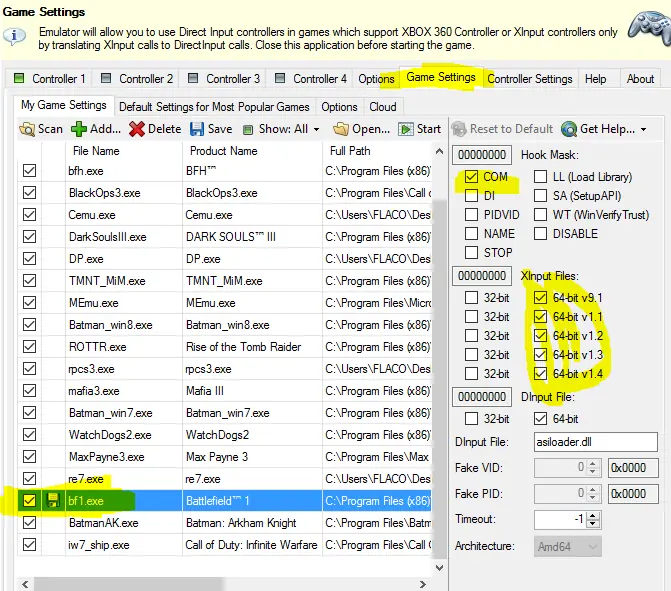Tick the DISABLE hook mask checkbox
Image resolution: width=671 pixels, height=591 pixels.
[x=540, y=233]
